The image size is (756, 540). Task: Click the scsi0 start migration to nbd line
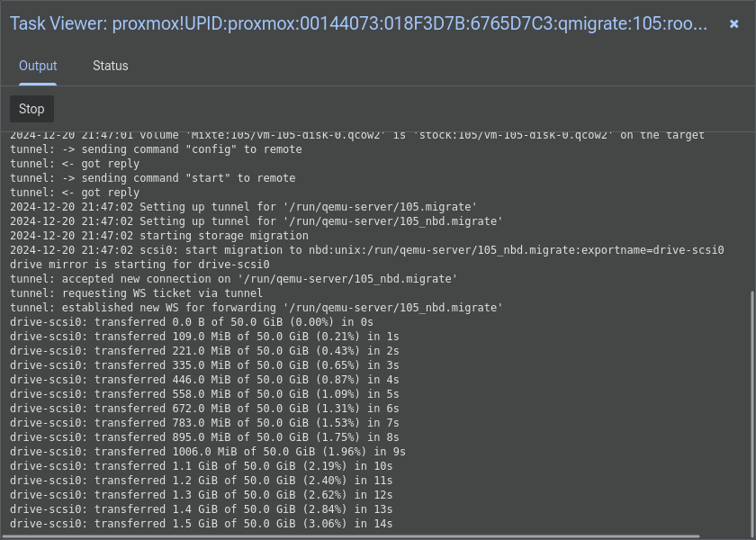coord(367,250)
